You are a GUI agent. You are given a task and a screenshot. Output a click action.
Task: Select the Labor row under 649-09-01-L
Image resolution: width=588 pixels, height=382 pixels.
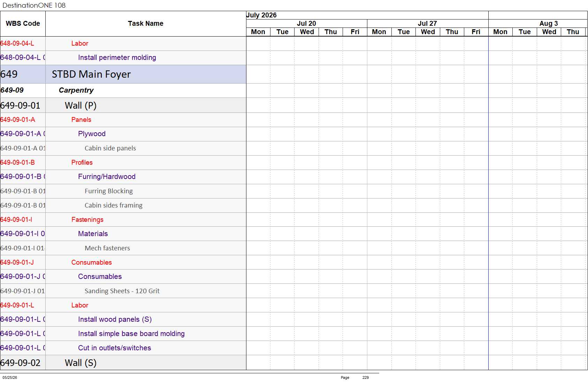click(123, 305)
